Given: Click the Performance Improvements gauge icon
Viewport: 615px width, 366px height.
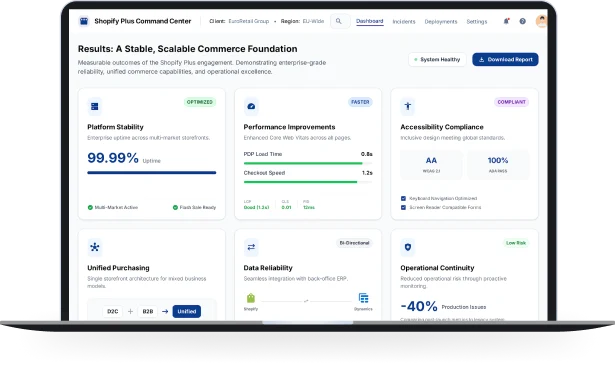Looking at the screenshot, I should (x=251, y=106).
